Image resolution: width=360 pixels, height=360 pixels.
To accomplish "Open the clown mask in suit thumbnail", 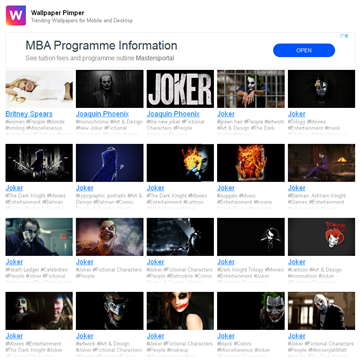I will [321, 311].
